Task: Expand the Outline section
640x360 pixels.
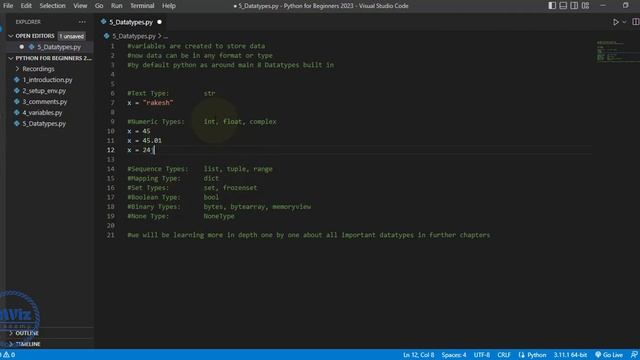Action: pyautogui.click(x=27, y=333)
